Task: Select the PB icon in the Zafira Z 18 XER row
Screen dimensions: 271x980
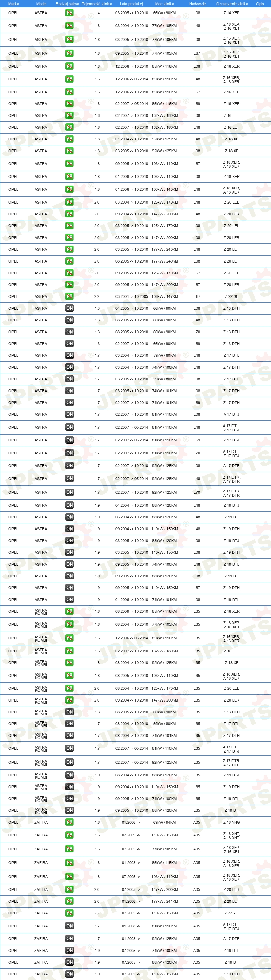Action: click(70, 877)
